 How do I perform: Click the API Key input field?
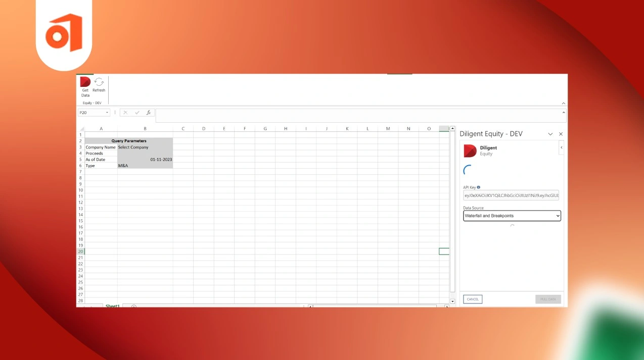pos(511,195)
